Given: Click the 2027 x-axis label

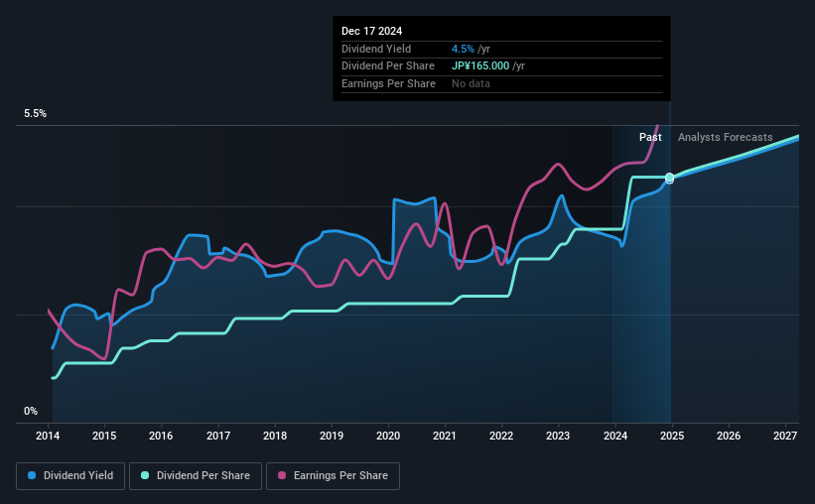Looking at the screenshot, I should 785,436.
